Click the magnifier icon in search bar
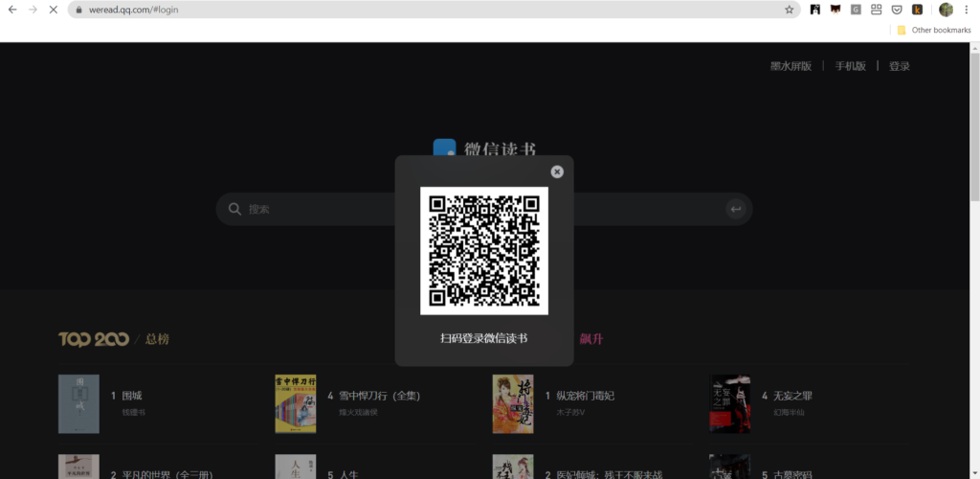This screenshot has width=980, height=479. (235, 209)
